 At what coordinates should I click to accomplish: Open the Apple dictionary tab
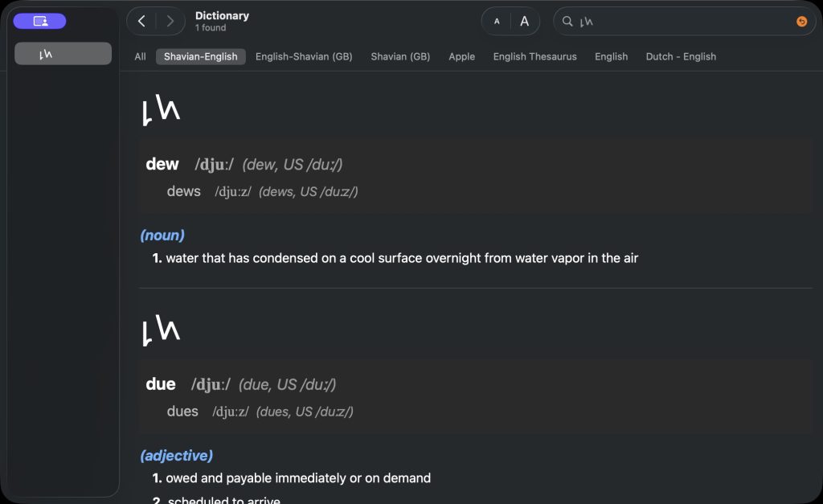coord(461,56)
